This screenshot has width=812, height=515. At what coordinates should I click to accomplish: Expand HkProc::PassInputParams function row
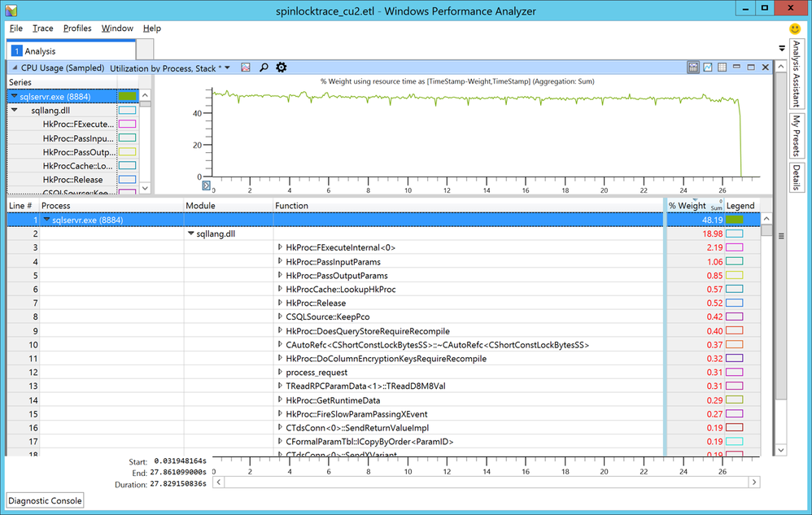coord(280,261)
